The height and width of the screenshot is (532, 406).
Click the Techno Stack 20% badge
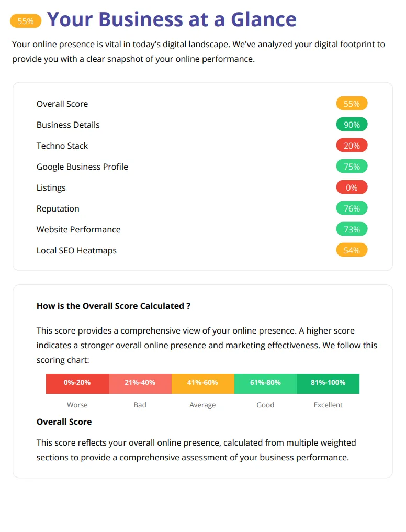coord(352,146)
